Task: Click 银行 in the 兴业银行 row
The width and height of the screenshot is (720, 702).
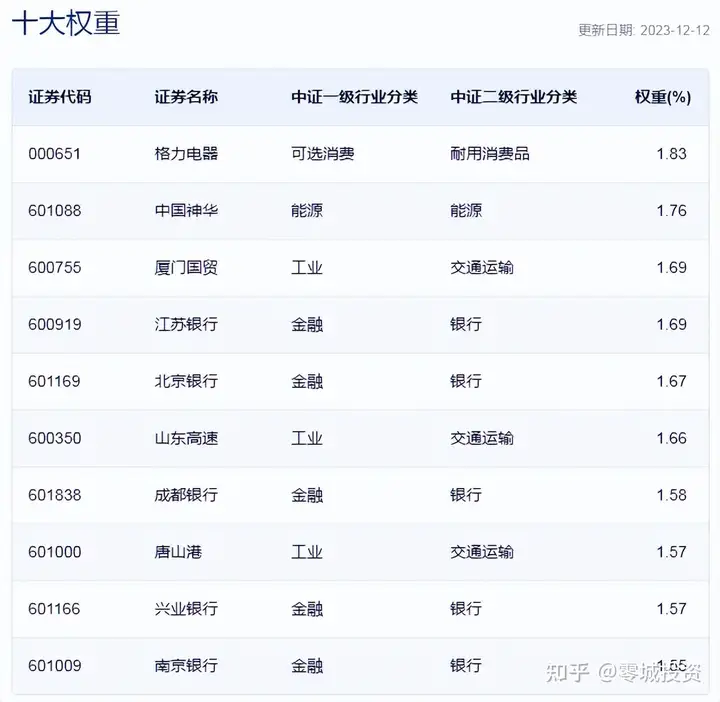Action: [x=466, y=609]
